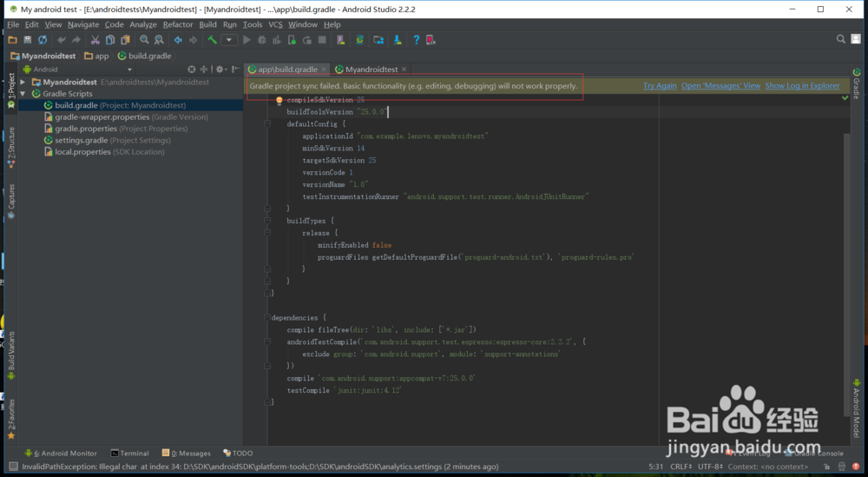The height and width of the screenshot is (477, 868).
Task: Open CRLF line separator selector
Action: click(681, 467)
